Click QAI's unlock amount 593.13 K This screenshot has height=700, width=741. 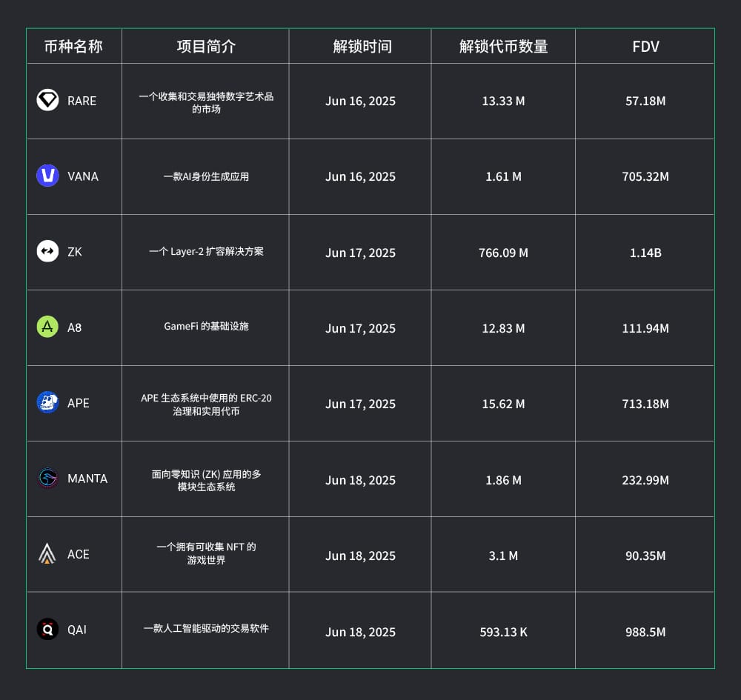point(503,632)
